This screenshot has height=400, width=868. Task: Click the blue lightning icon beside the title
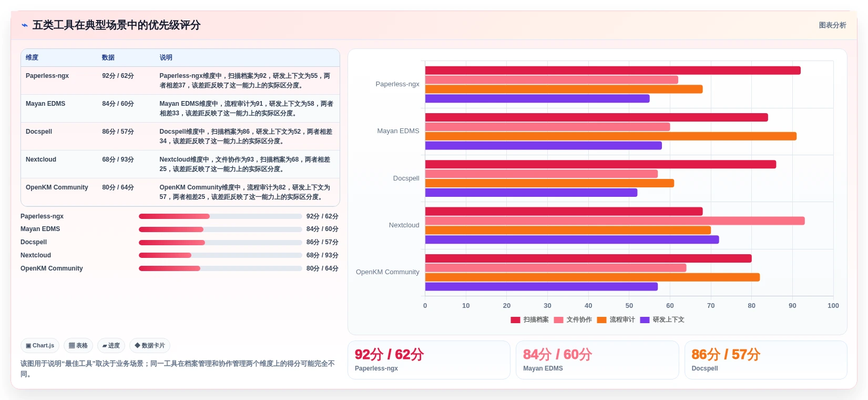24,25
